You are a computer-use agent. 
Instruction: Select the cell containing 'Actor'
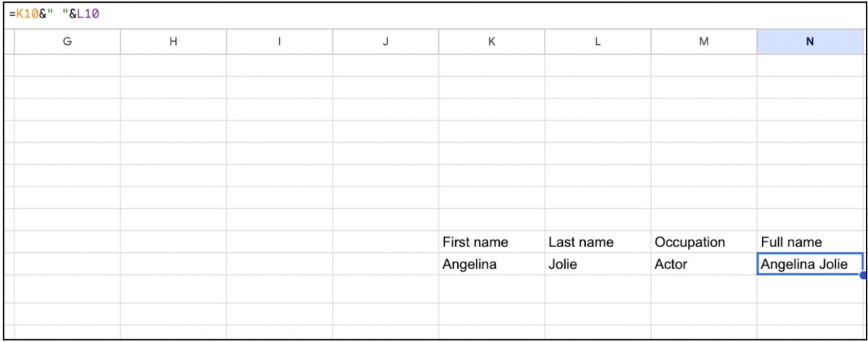(x=704, y=264)
